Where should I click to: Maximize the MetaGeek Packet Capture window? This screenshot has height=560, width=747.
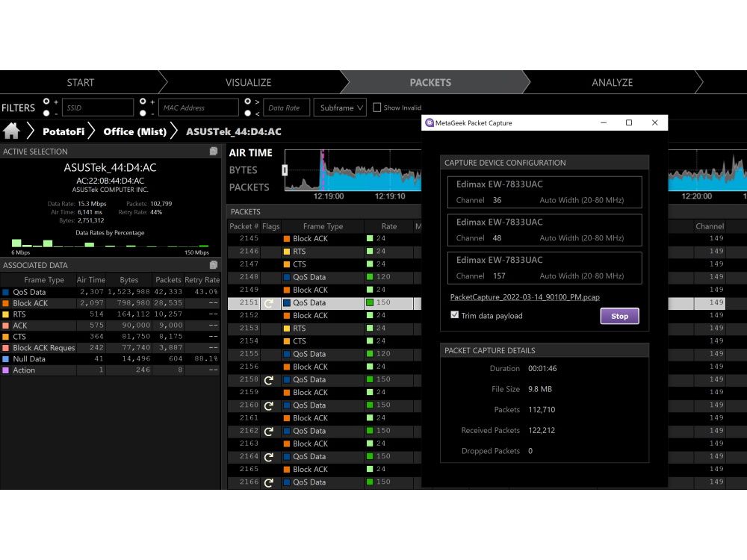tap(629, 122)
